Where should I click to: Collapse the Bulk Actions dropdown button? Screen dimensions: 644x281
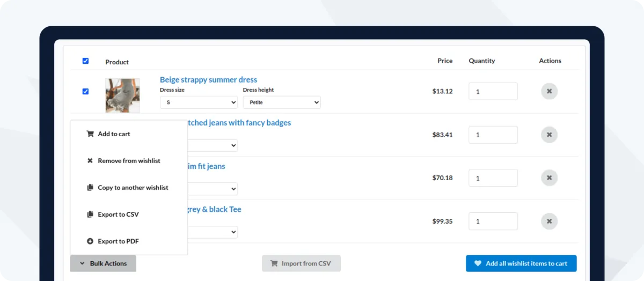103,263
